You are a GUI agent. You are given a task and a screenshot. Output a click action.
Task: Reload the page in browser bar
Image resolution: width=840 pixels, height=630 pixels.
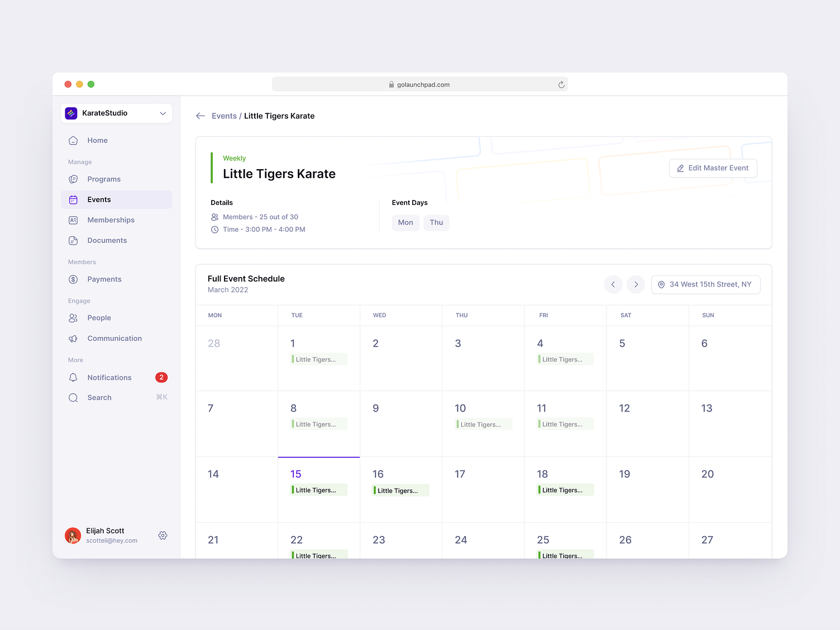[x=561, y=85]
